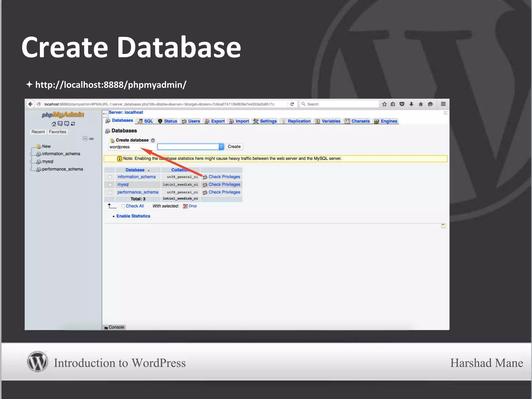Switch to the Databases tab
532x399 pixels.
(x=119, y=121)
